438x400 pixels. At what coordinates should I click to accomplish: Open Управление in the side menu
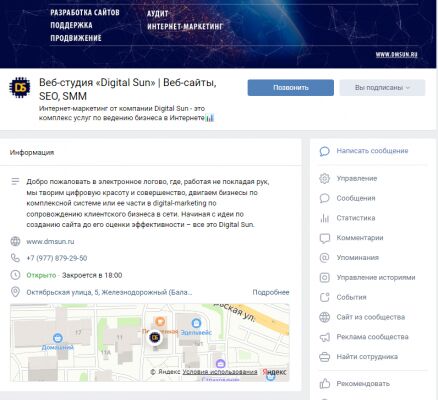(x=357, y=178)
